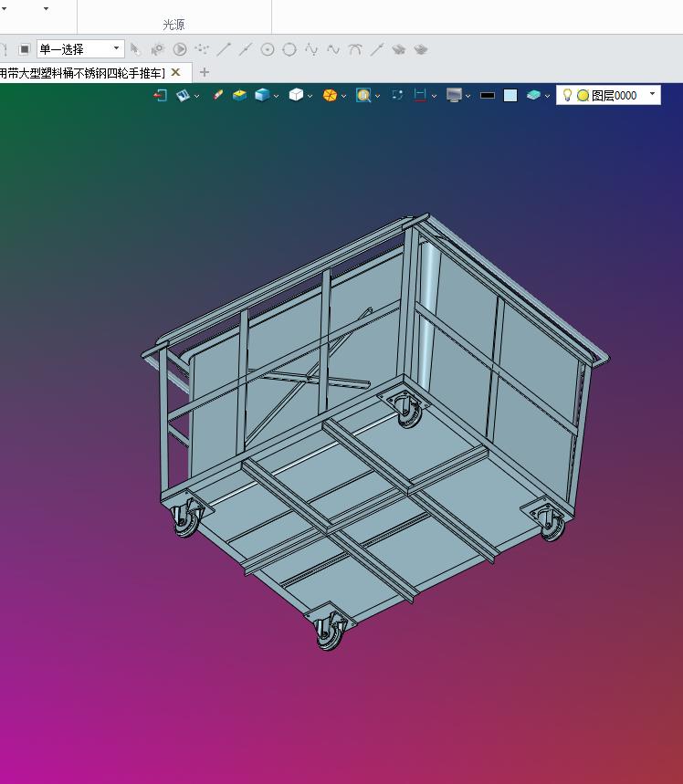Click the blue shaded cube display icon
Image resolution: width=683 pixels, height=784 pixels.
[x=262, y=95]
